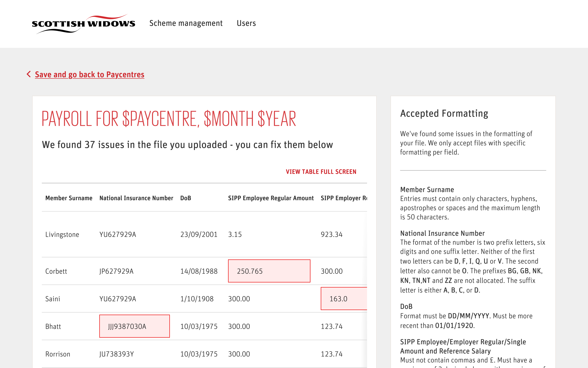Click the 3.15 employee amount
Screen dimensions: 588x368
tap(235, 234)
